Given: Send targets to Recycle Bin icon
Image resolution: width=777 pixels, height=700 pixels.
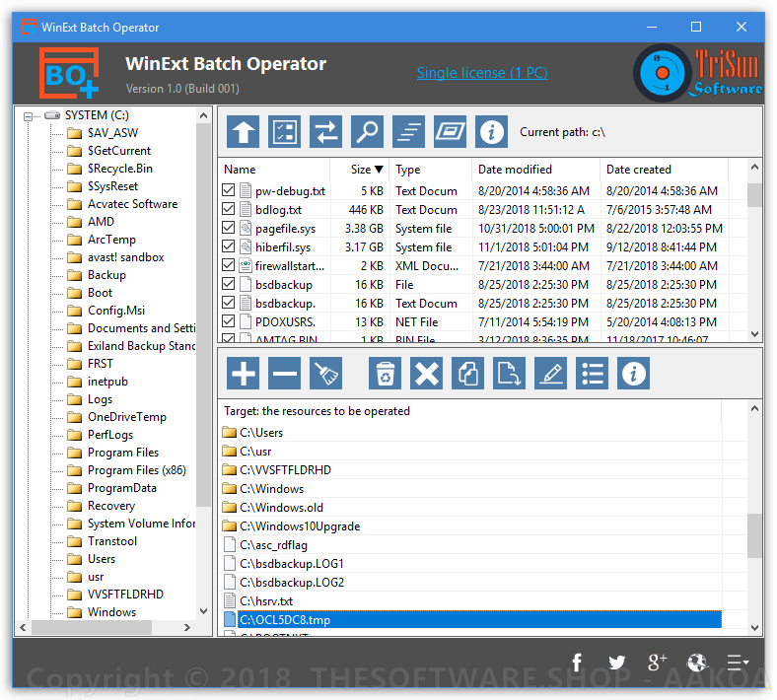Looking at the screenshot, I should click(x=385, y=373).
